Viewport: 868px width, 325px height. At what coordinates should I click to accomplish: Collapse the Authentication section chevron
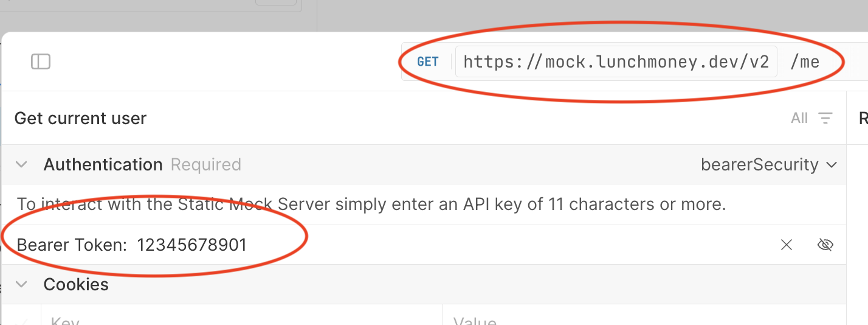pos(21,165)
